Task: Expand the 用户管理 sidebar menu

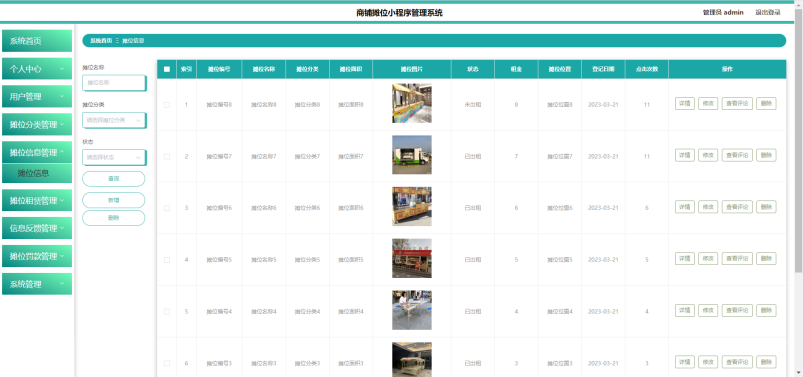Action: 37,96
